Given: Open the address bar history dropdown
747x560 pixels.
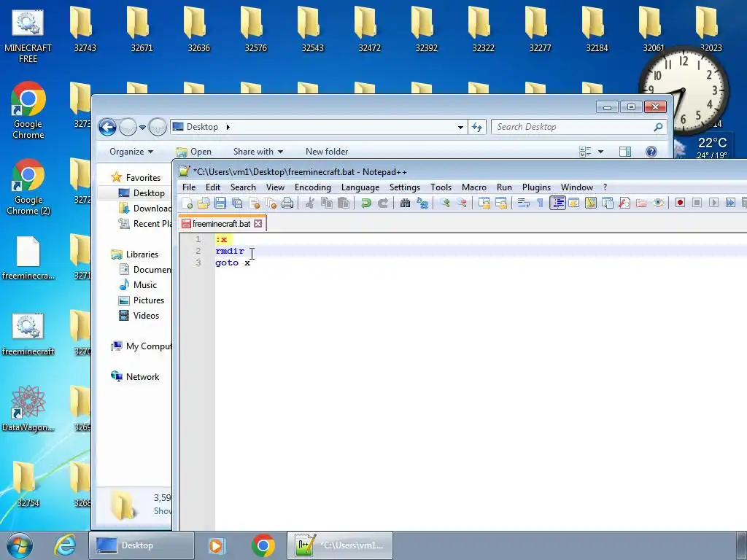Looking at the screenshot, I should pos(460,127).
